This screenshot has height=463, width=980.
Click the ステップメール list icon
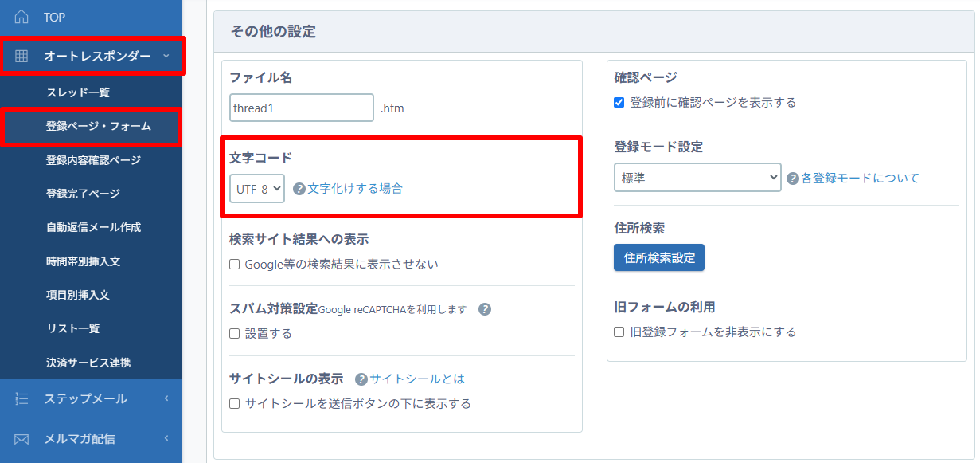point(21,398)
